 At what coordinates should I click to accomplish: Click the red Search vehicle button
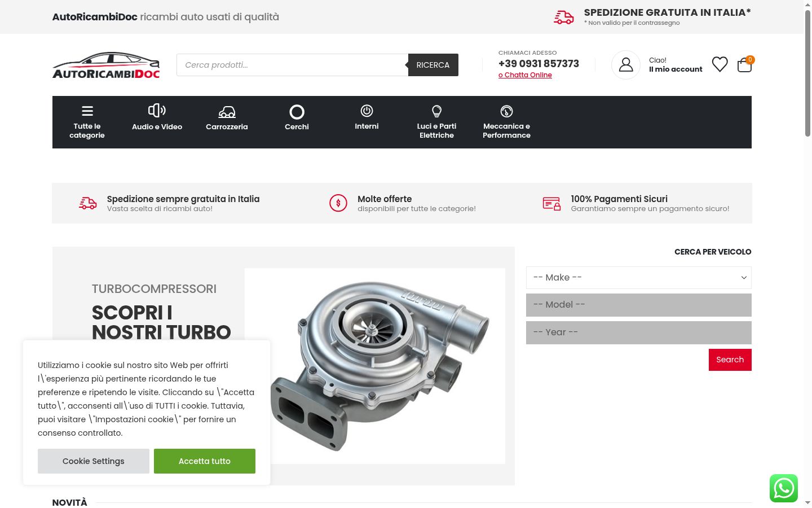coord(730,360)
